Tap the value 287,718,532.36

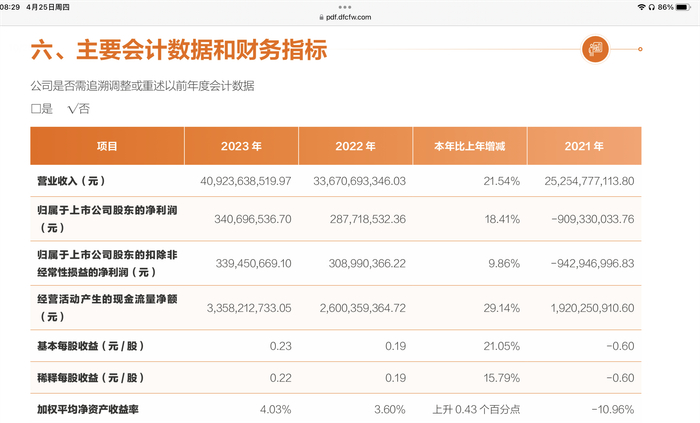click(x=368, y=219)
